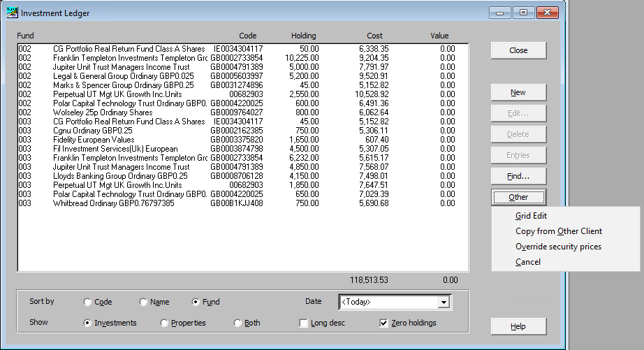Cancel the Other popup menu
Image resolution: width=644 pixels, height=350 pixels.
528,262
